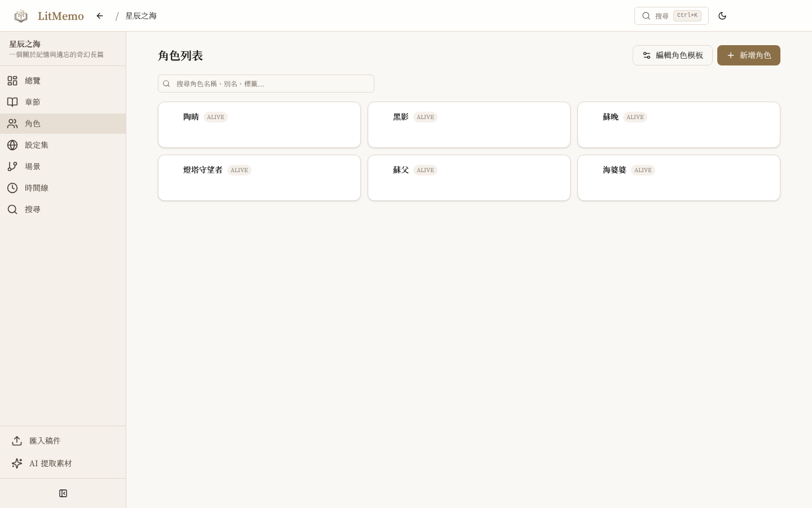The width and height of the screenshot is (812, 508).
Task: Open the character card for 海婆婆
Action: 679,178
